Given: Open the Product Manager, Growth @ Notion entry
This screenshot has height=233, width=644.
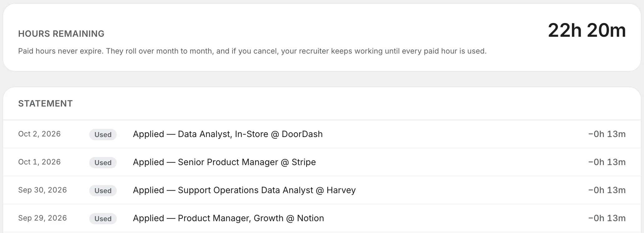Looking at the screenshot, I should 228,218.
